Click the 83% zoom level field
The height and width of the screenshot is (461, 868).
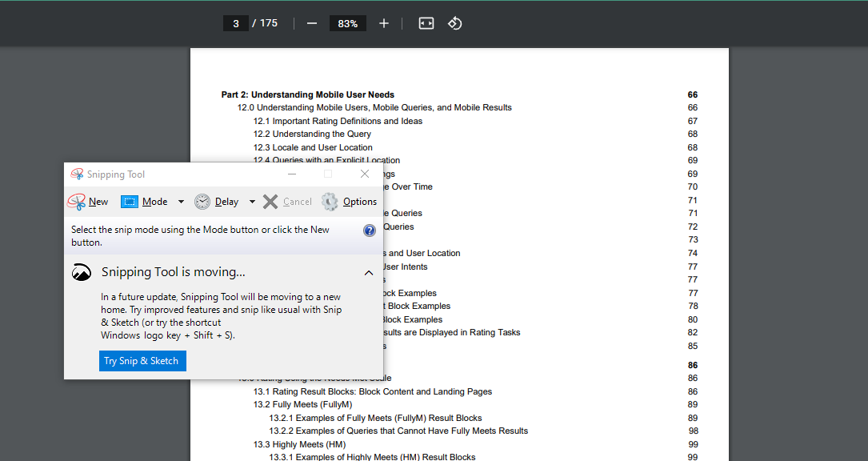tap(348, 23)
